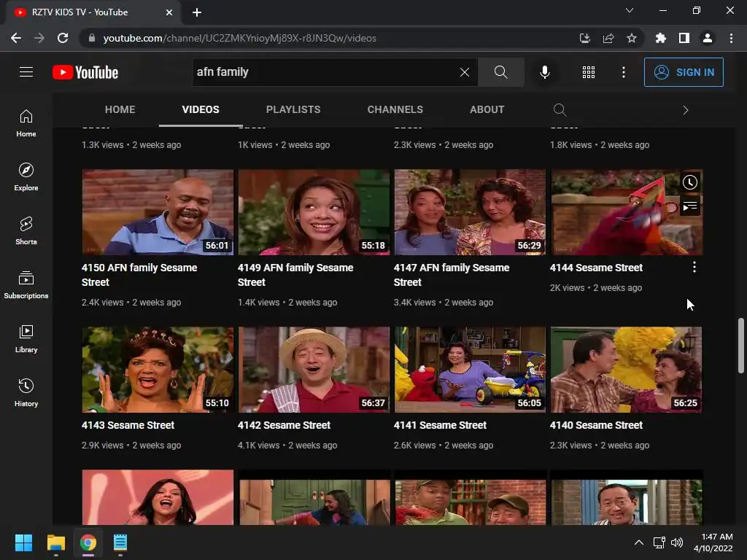Open YouTube settings three-dot menu

pyautogui.click(x=623, y=72)
